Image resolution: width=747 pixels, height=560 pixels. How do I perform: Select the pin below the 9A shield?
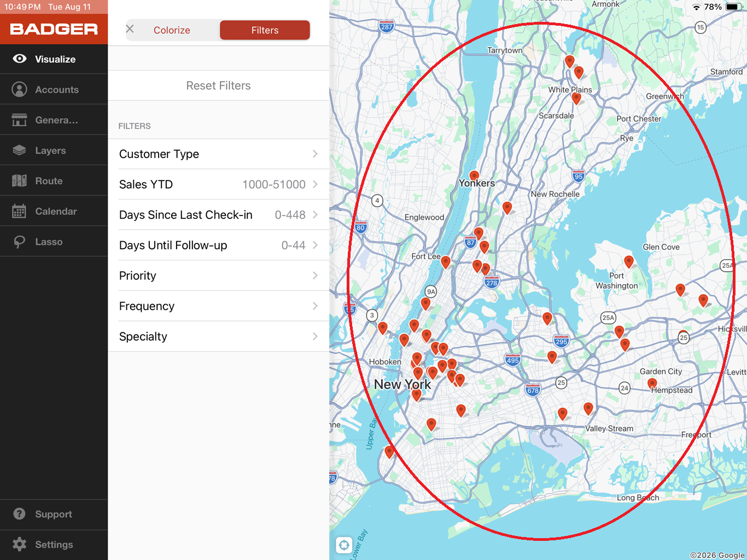tap(425, 304)
